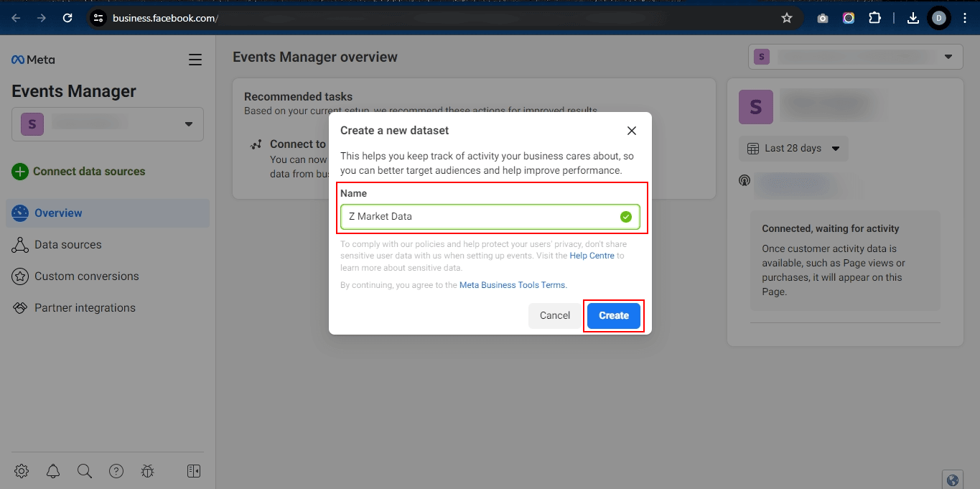The image size is (980, 489).
Task: Open the help question mark icon
Action: point(116,471)
